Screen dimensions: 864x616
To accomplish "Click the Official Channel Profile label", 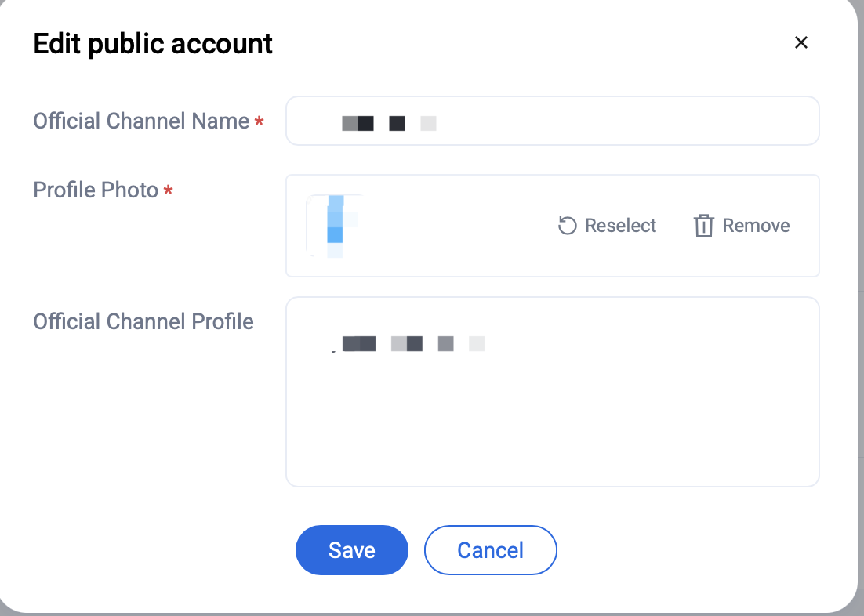I will tap(143, 321).
